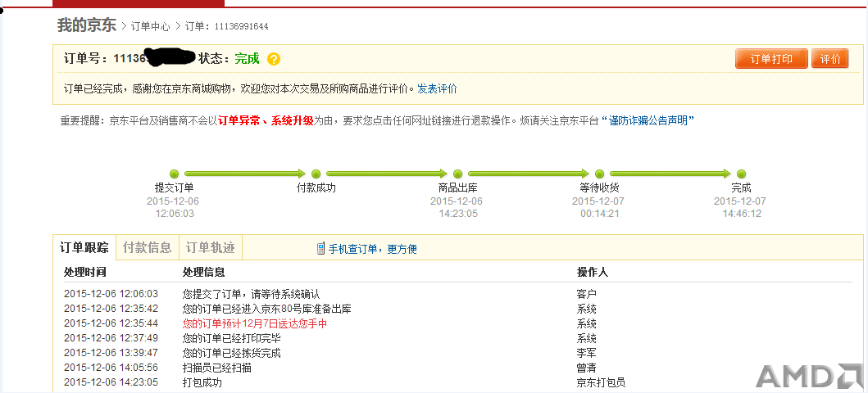This screenshot has height=393, width=868.
Task: Click the green 完成 status text
Action: pos(247,59)
